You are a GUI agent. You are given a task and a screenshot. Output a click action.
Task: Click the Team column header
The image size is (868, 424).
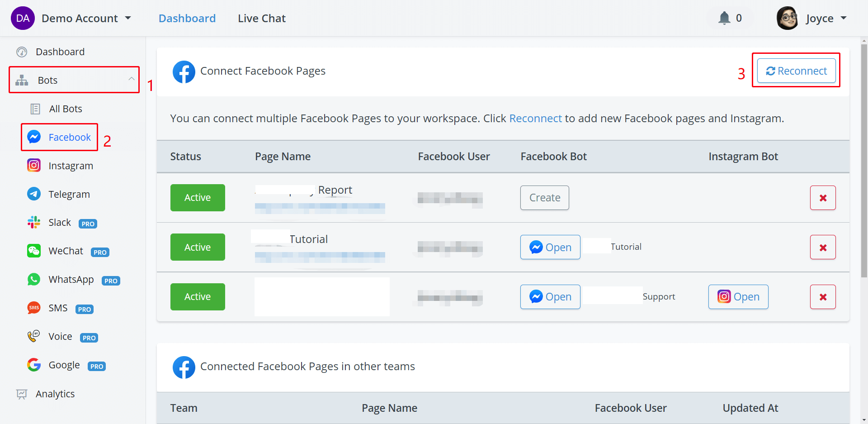184,408
